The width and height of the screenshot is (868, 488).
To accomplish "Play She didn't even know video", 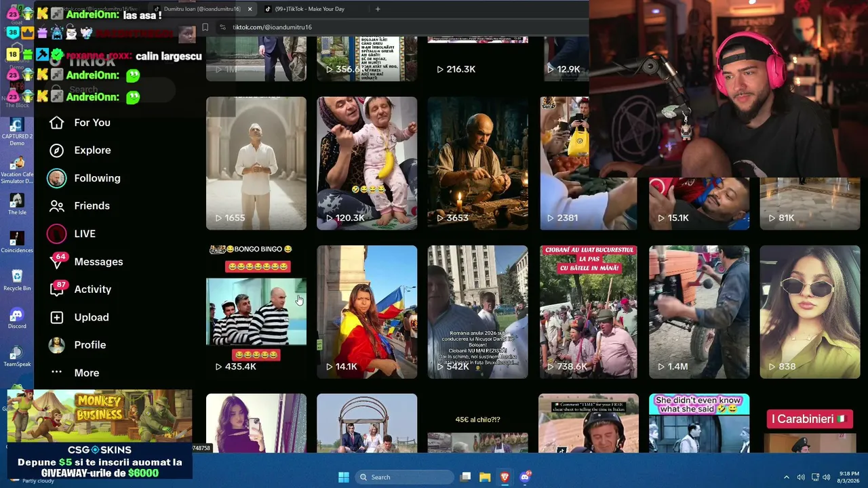I will (x=699, y=423).
